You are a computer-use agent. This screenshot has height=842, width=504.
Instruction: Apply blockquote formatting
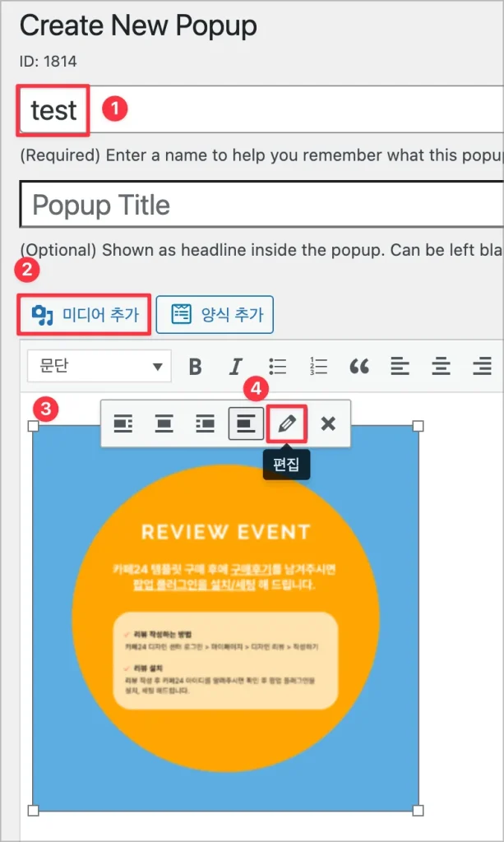(x=359, y=366)
